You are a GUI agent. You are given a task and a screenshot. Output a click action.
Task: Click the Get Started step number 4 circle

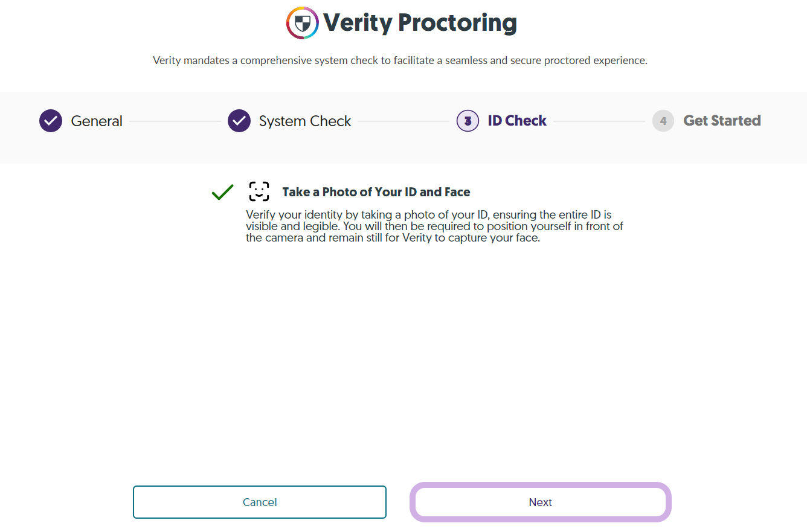click(x=663, y=121)
